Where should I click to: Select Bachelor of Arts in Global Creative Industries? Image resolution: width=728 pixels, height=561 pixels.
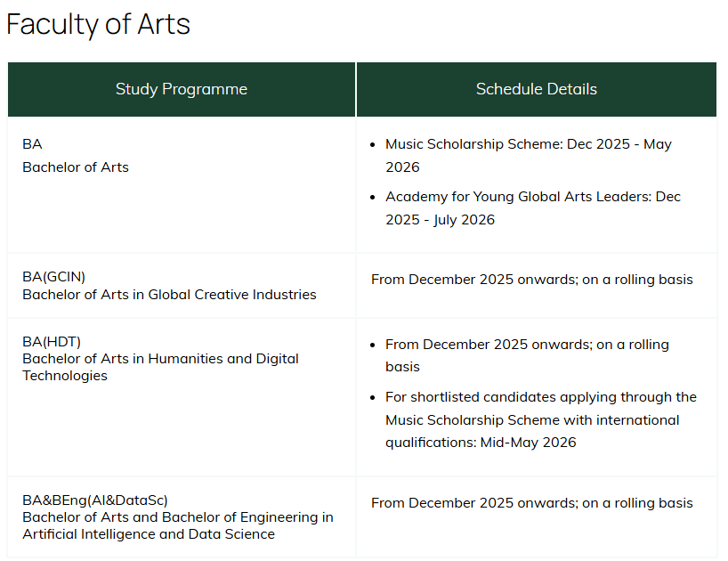click(x=169, y=295)
